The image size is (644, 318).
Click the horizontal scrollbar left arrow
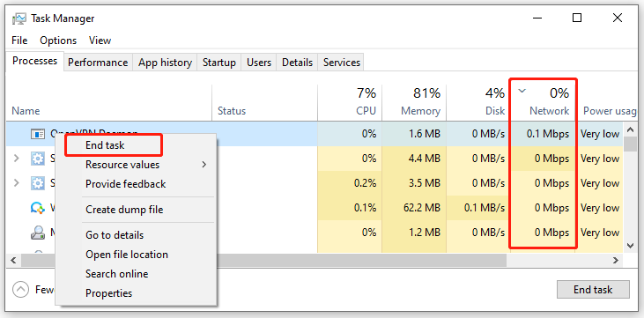13,260
